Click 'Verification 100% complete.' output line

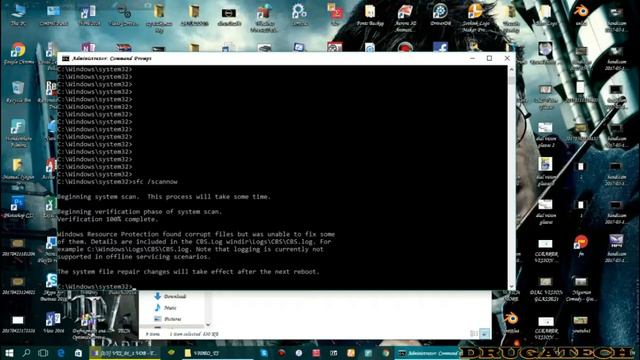tap(107, 219)
